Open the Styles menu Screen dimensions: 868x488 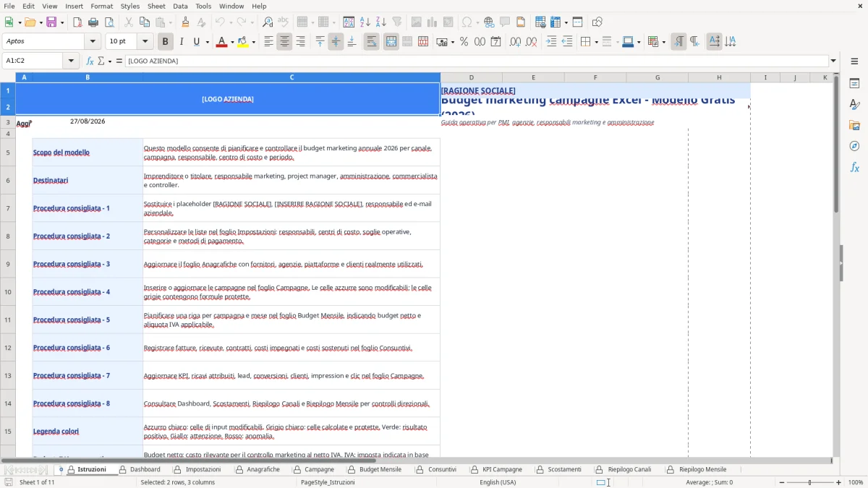pyautogui.click(x=130, y=6)
